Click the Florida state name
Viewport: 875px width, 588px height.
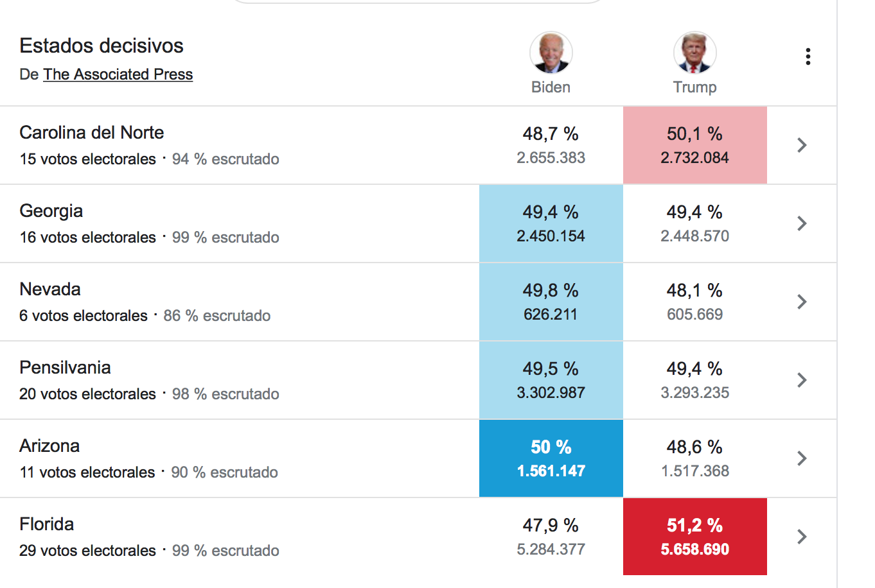[x=47, y=524]
